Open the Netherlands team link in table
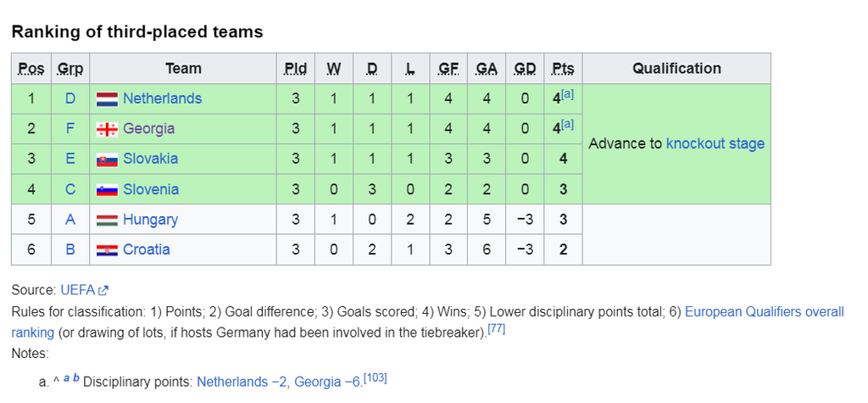 point(162,98)
